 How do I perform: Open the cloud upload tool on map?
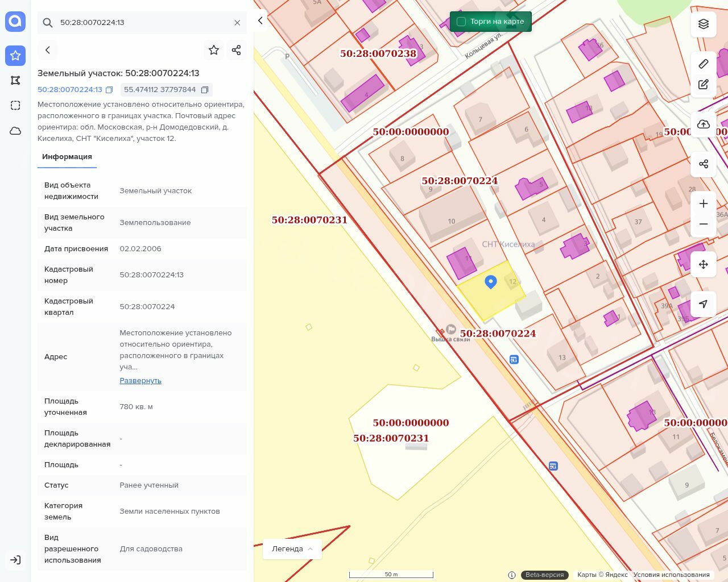(704, 124)
